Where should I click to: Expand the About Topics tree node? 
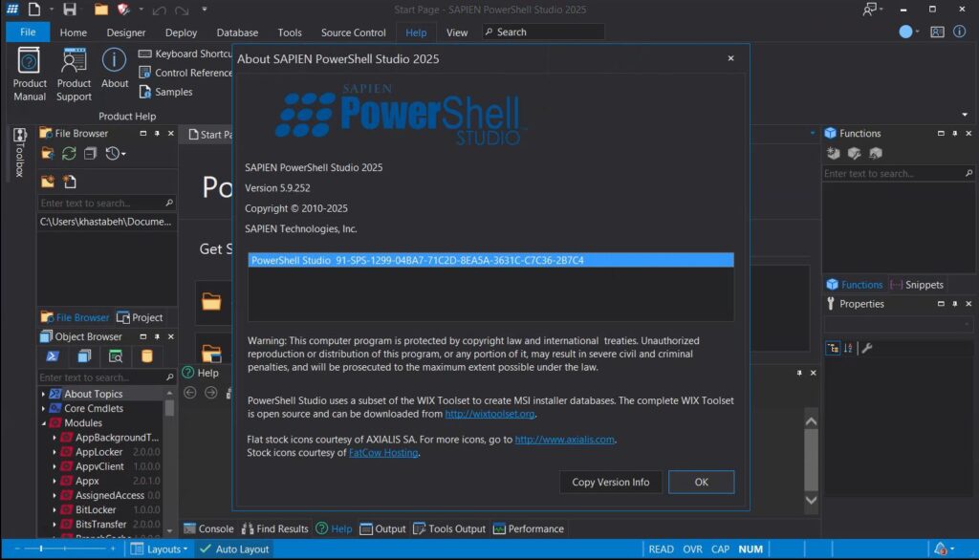43,394
